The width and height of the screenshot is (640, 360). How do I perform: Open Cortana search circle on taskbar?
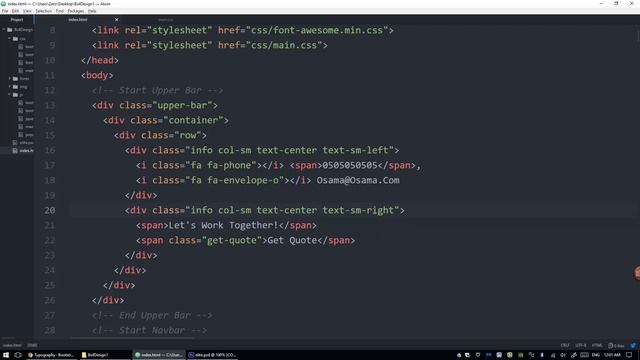click(x=18, y=355)
